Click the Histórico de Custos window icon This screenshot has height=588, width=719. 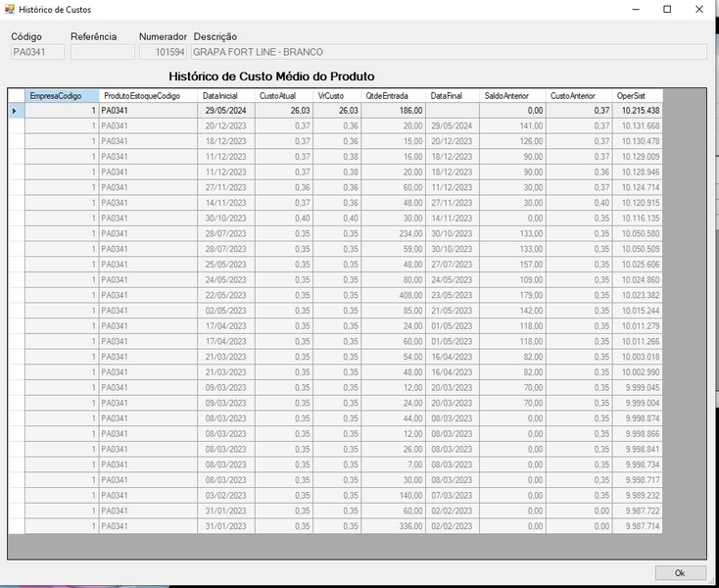[x=10, y=9]
